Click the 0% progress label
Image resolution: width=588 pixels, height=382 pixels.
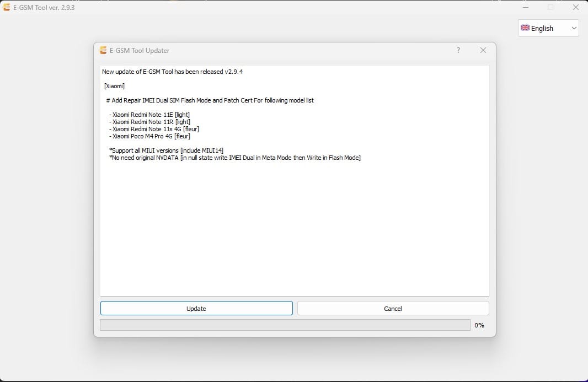(479, 325)
